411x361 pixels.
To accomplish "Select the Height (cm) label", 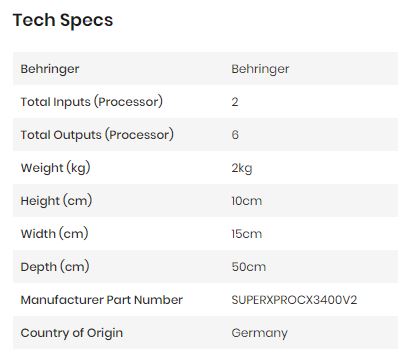I will [x=56, y=201].
